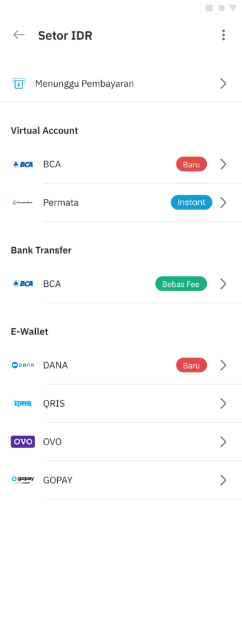Tap the QRIS logo icon
Screen dimensions: 242x644
point(23,403)
